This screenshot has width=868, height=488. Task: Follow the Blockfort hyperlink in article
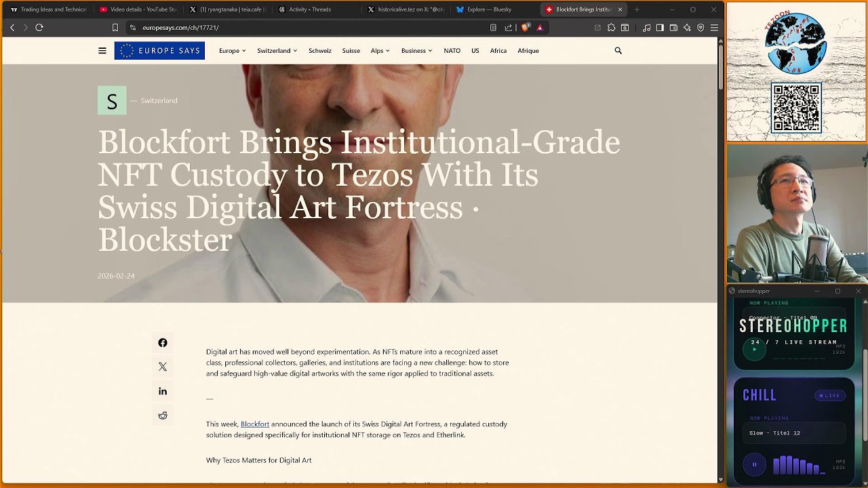point(255,424)
